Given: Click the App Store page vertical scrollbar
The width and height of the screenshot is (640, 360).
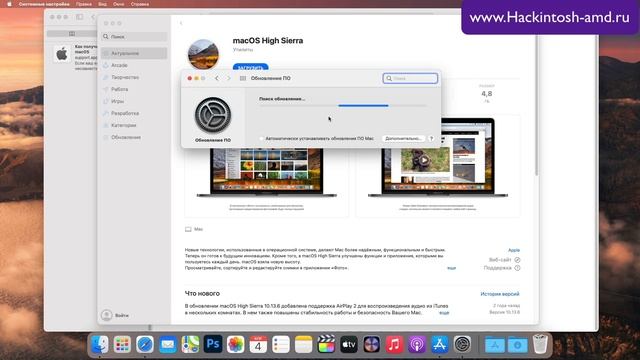Looking at the screenshot, I should click(536, 106).
